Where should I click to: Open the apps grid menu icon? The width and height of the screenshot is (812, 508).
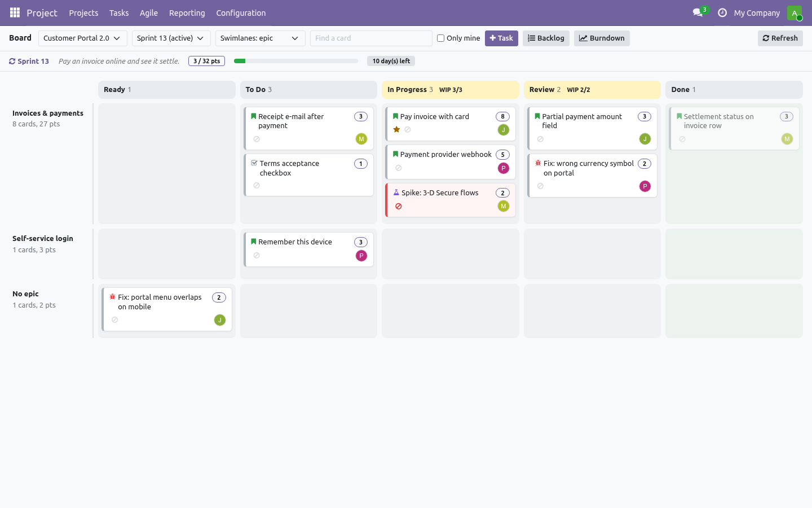coord(15,12)
